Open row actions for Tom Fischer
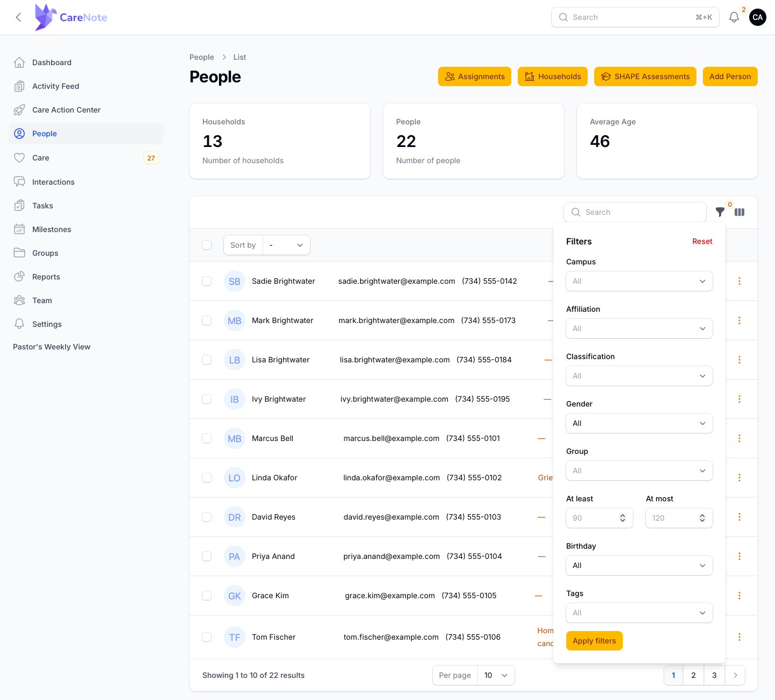The height and width of the screenshot is (700, 775). point(739,637)
